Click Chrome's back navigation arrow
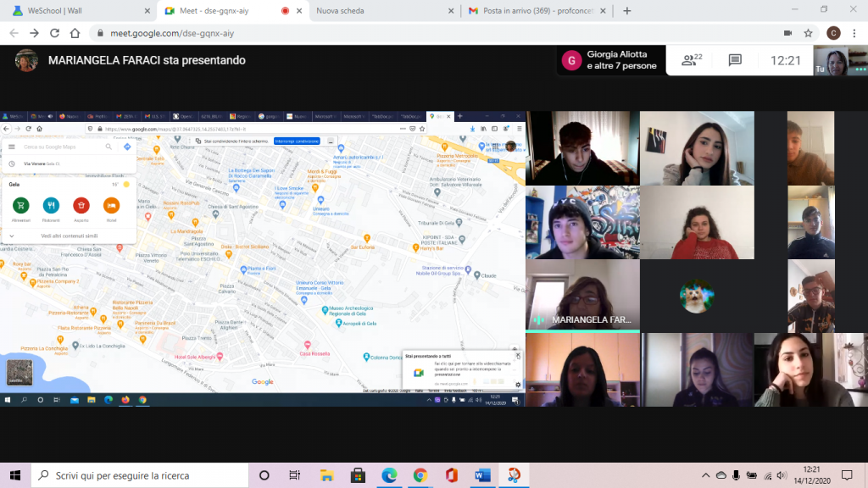The width and height of the screenshot is (868, 488). (x=14, y=33)
